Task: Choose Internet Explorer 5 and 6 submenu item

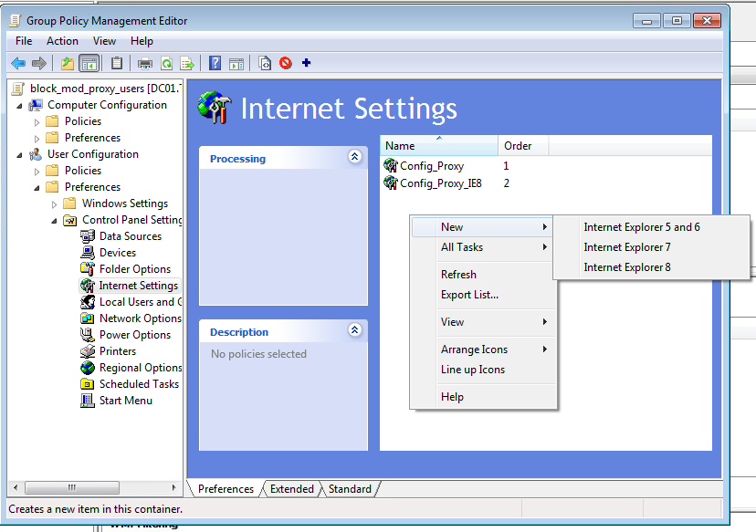Action: pos(651,227)
